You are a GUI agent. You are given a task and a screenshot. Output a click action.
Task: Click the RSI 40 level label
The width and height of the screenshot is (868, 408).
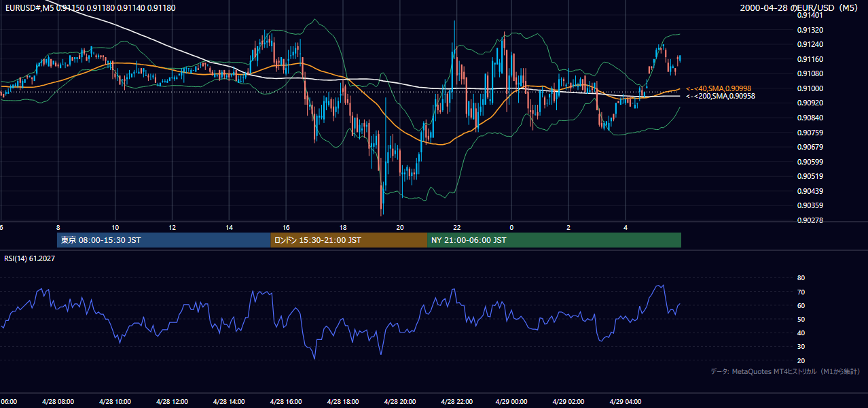coord(801,333)
